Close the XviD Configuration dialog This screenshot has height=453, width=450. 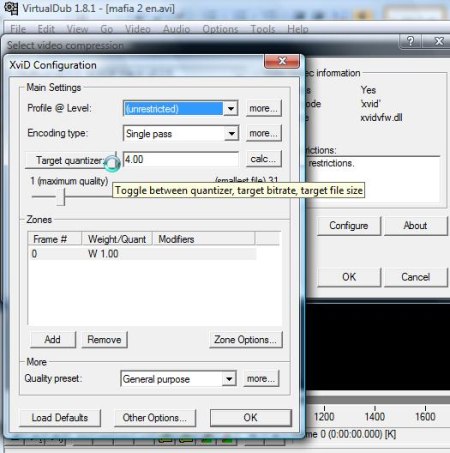tap(282, 61)
